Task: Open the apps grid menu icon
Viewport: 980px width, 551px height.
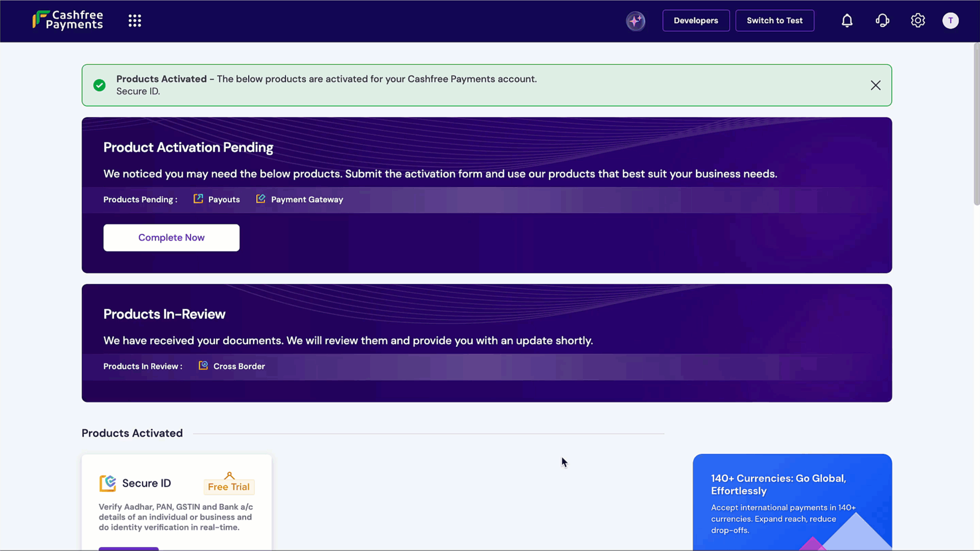Action: [x=135, y=21]
